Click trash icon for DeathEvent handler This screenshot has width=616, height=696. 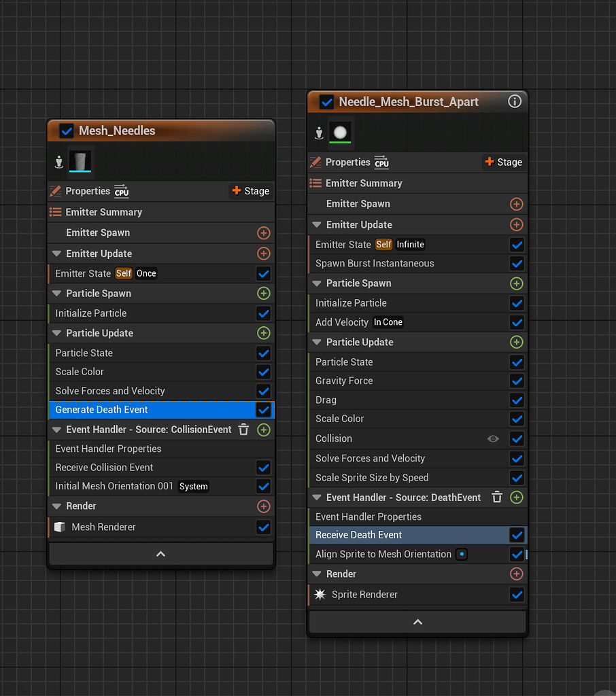497,498
